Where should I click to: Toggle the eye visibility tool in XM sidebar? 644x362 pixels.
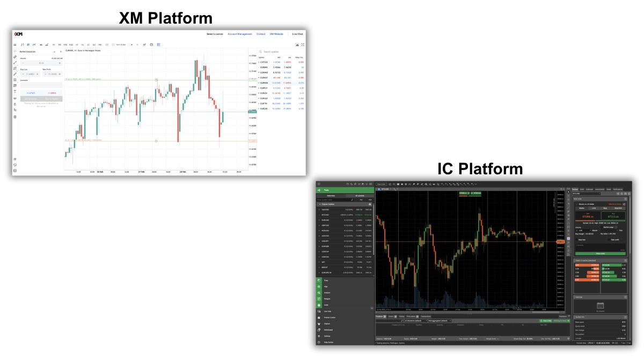click(x=15, y=98)
